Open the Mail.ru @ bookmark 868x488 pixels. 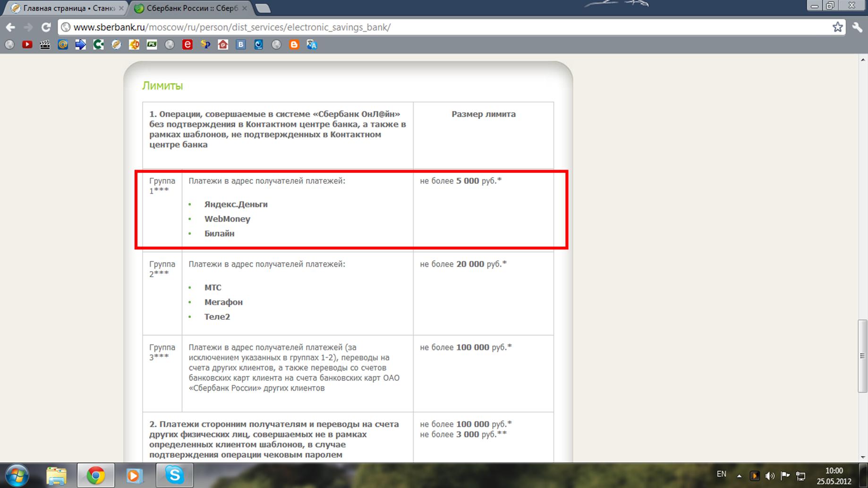pos(63,44)
